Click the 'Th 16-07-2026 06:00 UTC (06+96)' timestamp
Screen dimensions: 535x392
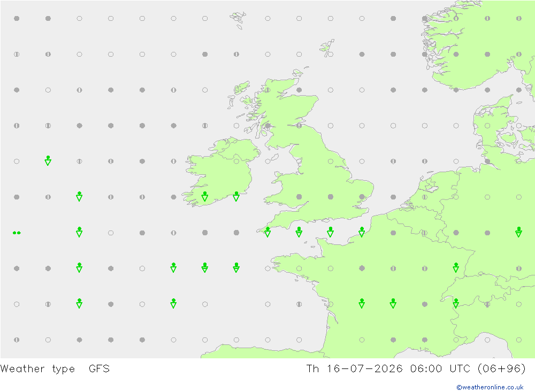click(x=416, y=369)
